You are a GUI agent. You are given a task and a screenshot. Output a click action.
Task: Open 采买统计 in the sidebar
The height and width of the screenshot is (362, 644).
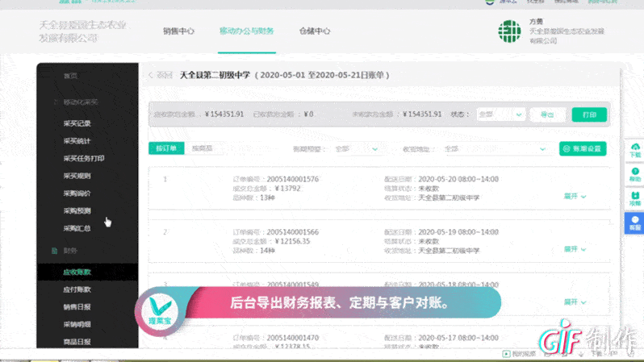coord(77,141)
